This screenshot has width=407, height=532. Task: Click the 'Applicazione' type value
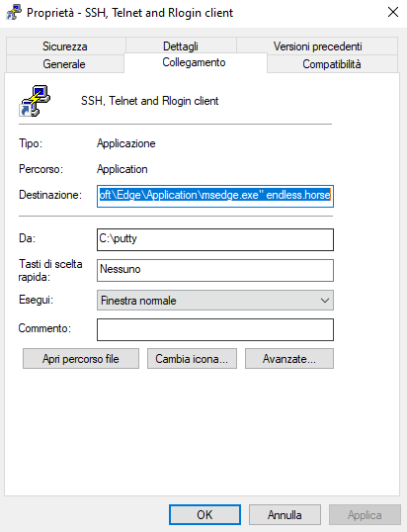point(126,143)
